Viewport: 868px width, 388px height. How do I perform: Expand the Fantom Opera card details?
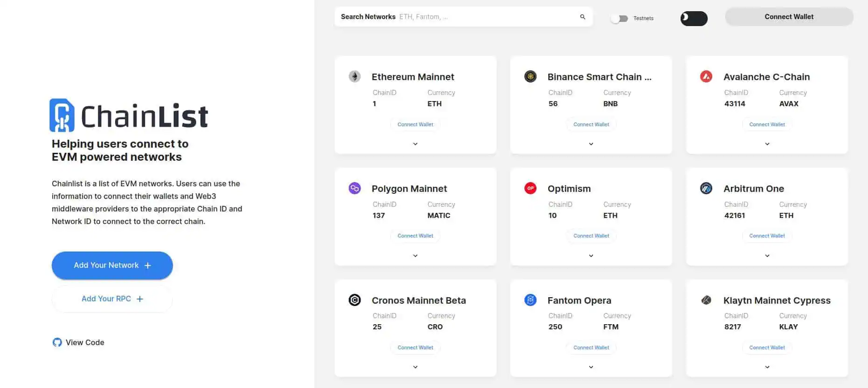591,367
